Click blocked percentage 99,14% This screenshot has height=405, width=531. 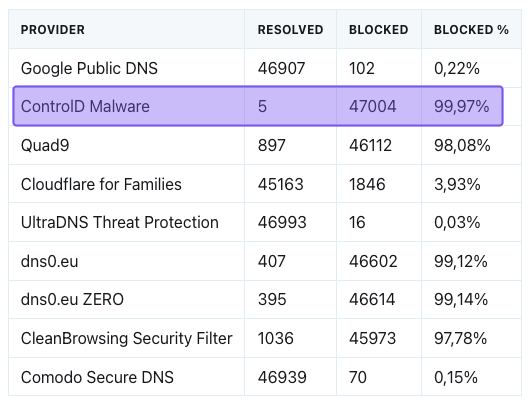point(461,299)
